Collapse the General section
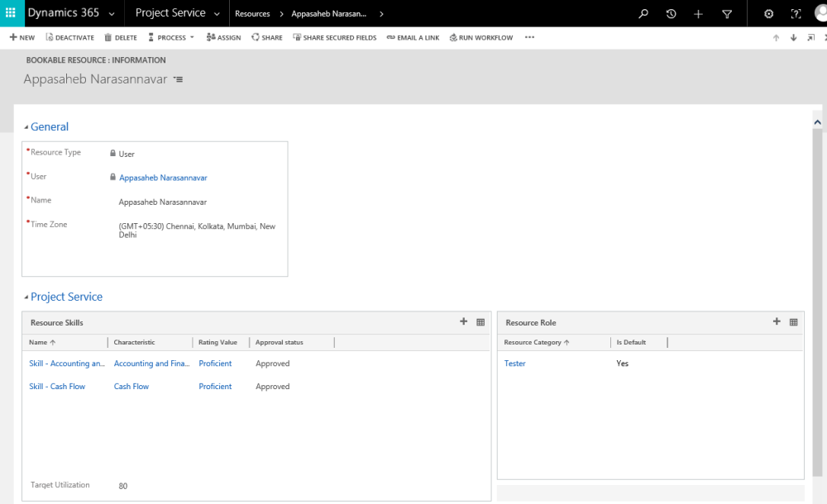Screen dimensions: 827x504 tap(26, 127)
